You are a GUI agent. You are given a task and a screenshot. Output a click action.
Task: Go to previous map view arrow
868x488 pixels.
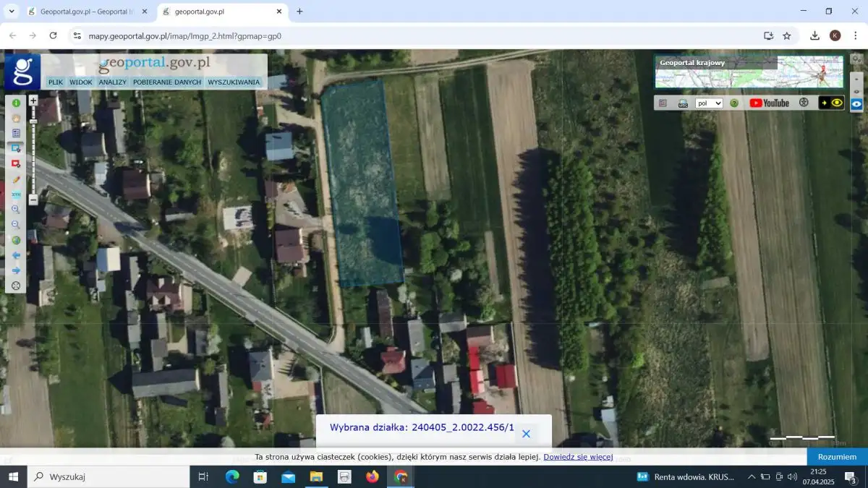click(16, 255)
